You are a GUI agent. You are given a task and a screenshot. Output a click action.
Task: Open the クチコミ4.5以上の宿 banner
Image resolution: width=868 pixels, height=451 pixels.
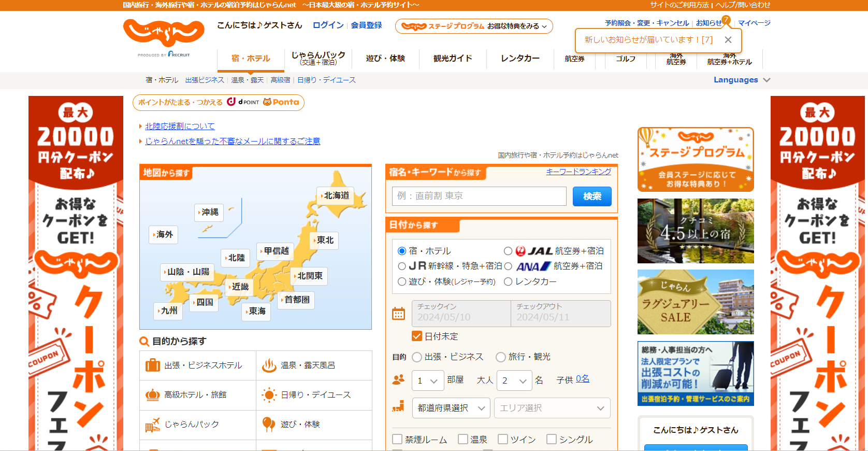696,231
